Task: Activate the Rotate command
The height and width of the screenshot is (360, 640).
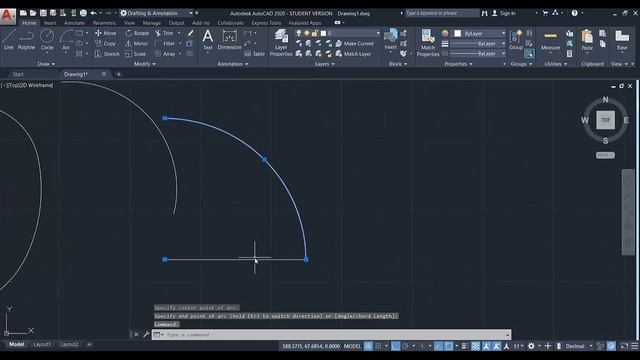Action: [137, 33]
